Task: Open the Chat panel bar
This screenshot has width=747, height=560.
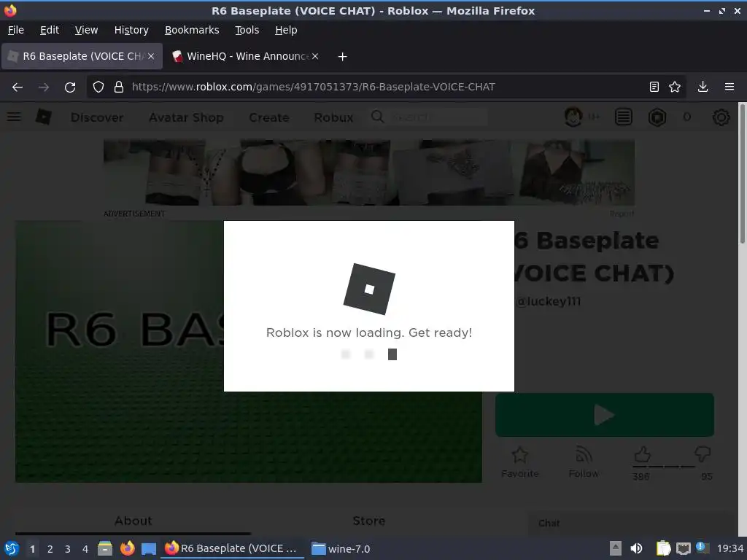Action: [632, 524]
